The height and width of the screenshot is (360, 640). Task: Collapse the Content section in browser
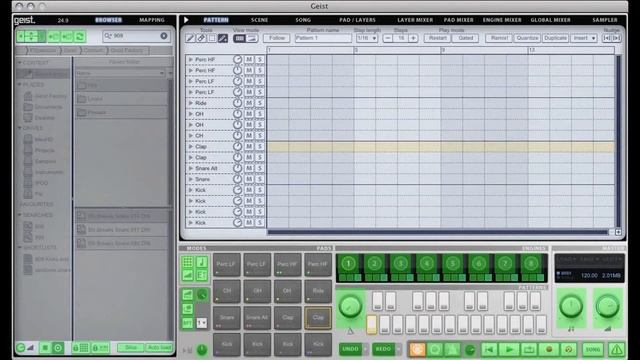tap(20, 63)
